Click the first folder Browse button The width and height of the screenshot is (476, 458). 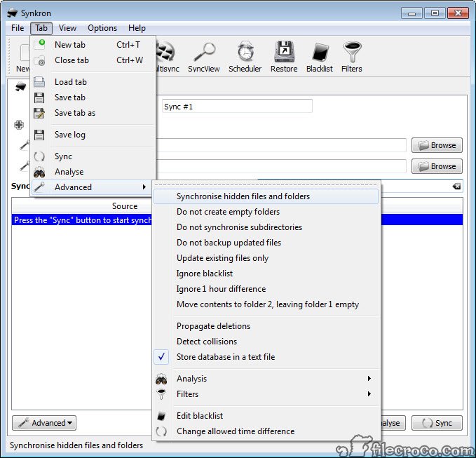click(437, 145)
